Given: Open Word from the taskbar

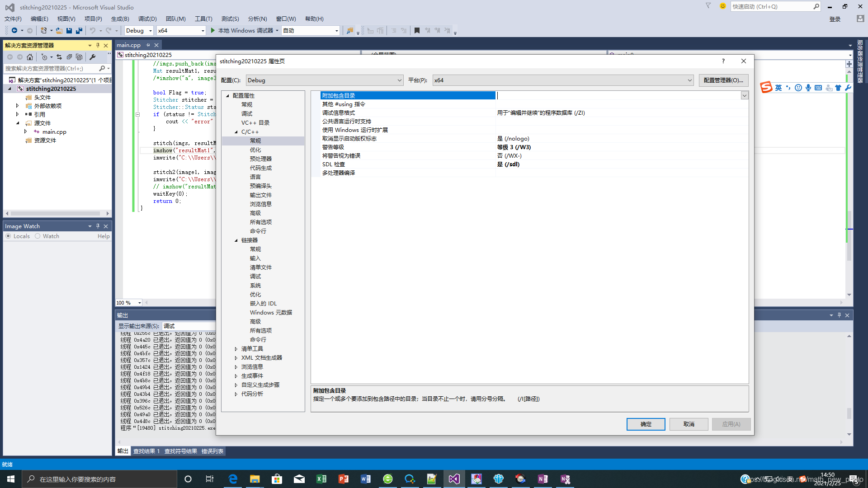Looking at the screenshot, I should click(366, 479).
